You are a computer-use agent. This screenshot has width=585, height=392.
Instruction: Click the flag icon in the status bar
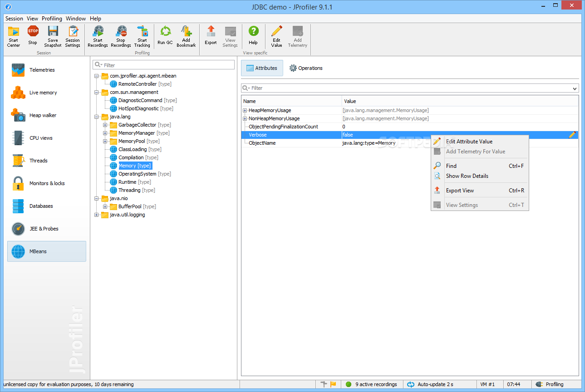[x=333, y=384]
